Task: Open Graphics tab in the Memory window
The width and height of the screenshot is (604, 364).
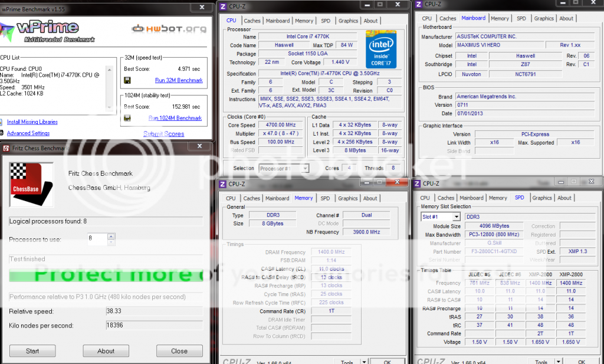Action: pyautogui.click(x=347, y=198)
